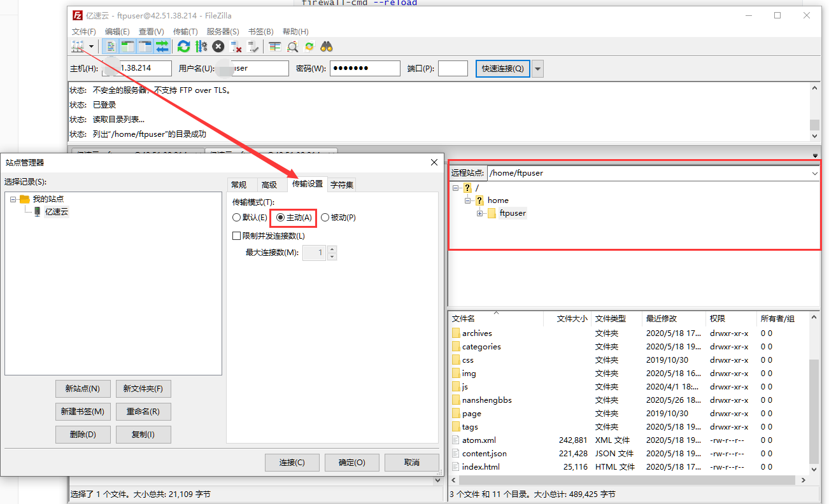Click the 重命名(R) button
Screen dimensions: 829x504
(x=143, y=412)
